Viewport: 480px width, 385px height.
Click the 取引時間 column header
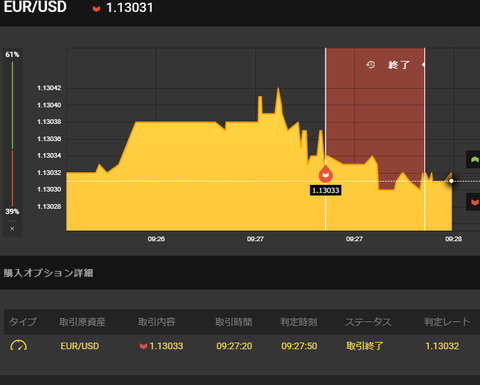pyautogui.click(x=234, y=322)
